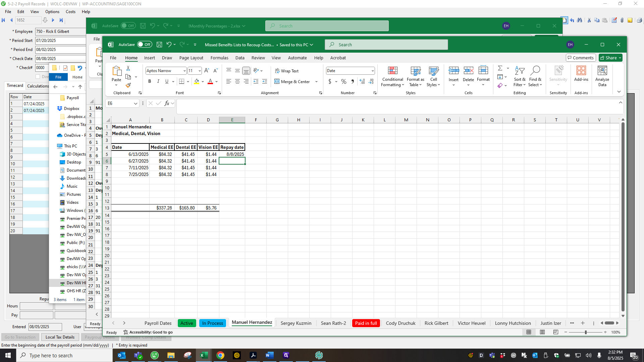Click Decrease Indent icon
Image resolution: width=644 pixels, height=362 pixels.
click(256, 81)
